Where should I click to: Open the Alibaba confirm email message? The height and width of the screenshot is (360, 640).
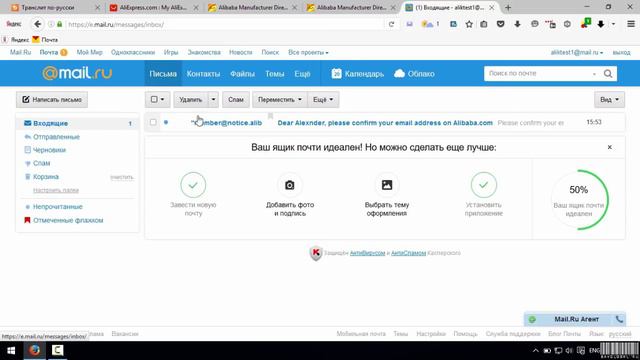click(384, 122)
